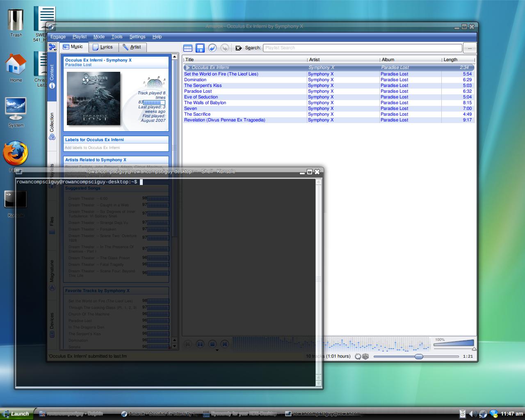Click the Paradise Lost album cover thumbnail
The width and height of the screenshot is (525, 420).
click(94, 98)
